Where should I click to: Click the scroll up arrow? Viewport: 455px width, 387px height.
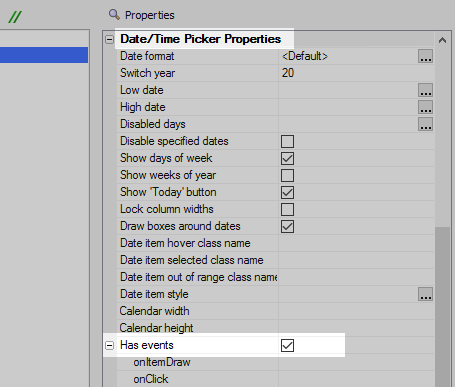point(442,40)
